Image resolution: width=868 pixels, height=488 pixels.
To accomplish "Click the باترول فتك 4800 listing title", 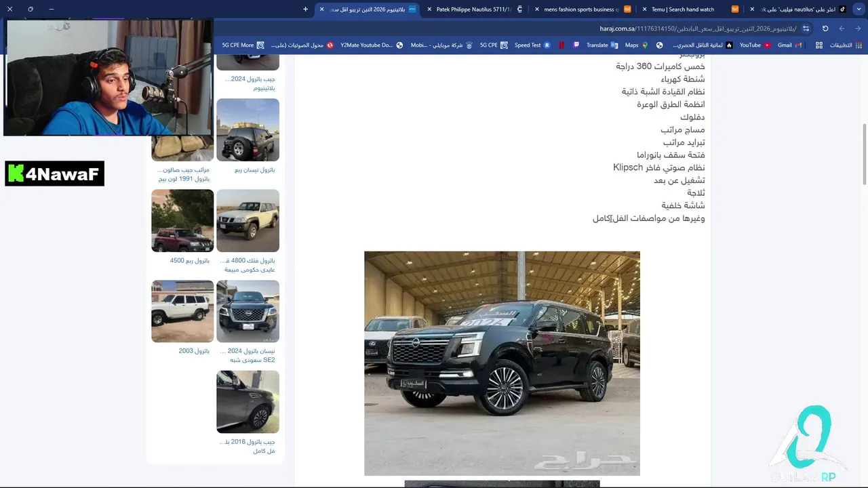I will point(249,265).
